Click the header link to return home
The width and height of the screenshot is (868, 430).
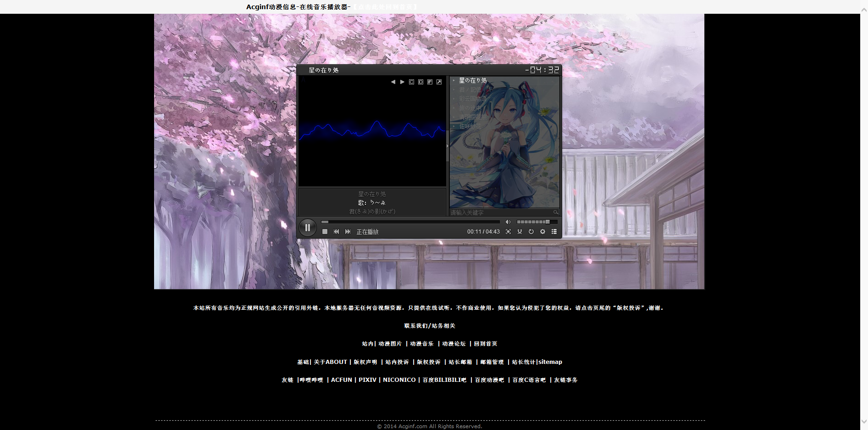point(384,7)
